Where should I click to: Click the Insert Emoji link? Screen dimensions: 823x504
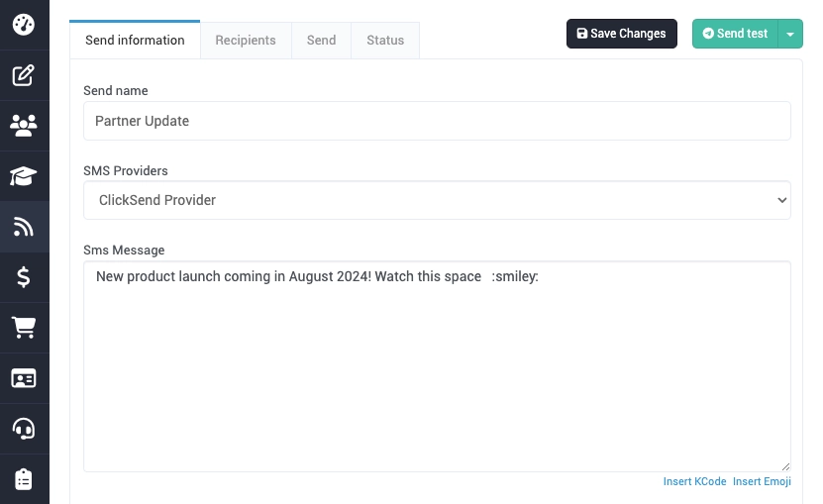(x=762, y=482)
